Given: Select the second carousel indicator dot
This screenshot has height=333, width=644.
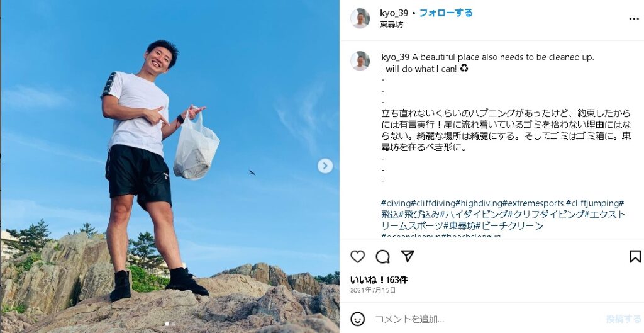Looking at the screenshot, I should 173,324.
